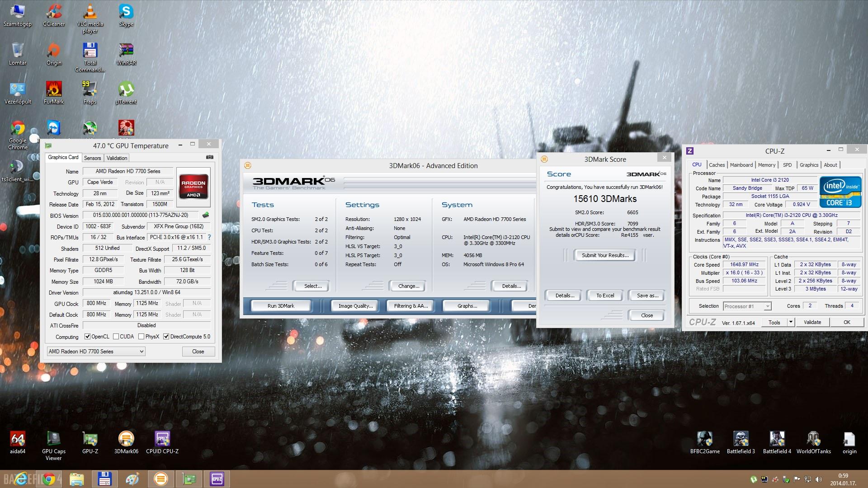Image resolution: width=868 pixels, height=488 pixels.
Task: Click Change... button under Settings
Action: click(x=409, y=286)
